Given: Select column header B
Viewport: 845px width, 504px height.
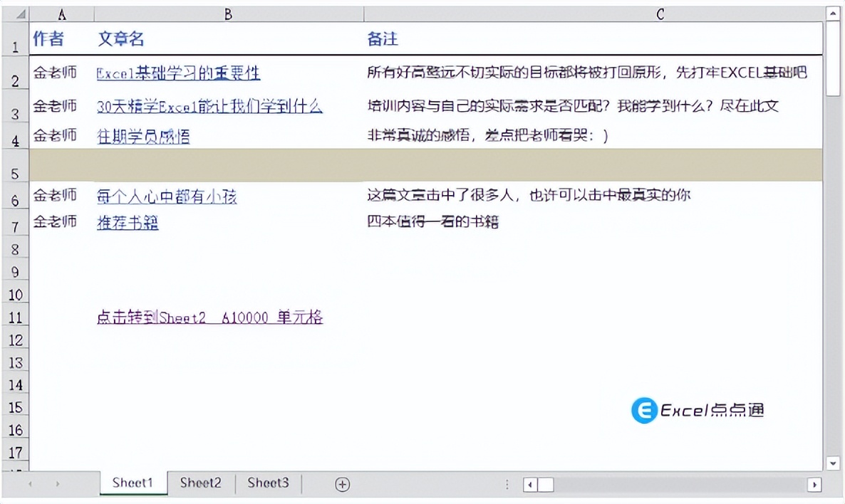Looking at the screenshot, I should point(227,14).
